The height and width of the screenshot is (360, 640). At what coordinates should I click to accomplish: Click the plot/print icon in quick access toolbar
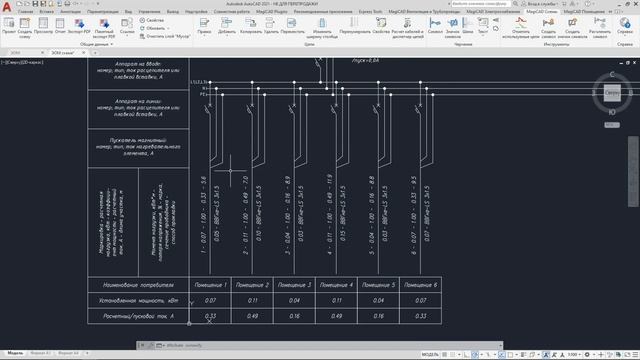click(x=67, y=4)
